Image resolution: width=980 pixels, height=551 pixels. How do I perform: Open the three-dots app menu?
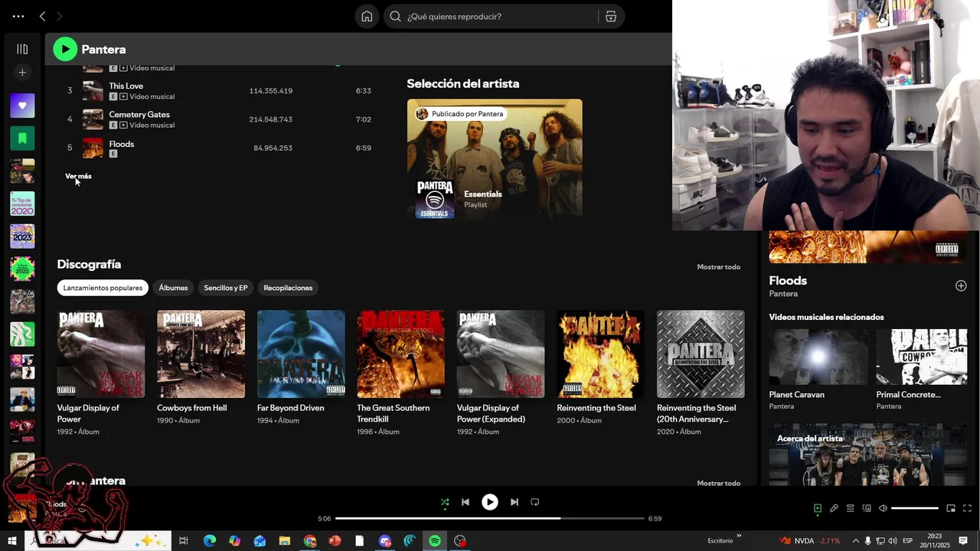point(18,16)
